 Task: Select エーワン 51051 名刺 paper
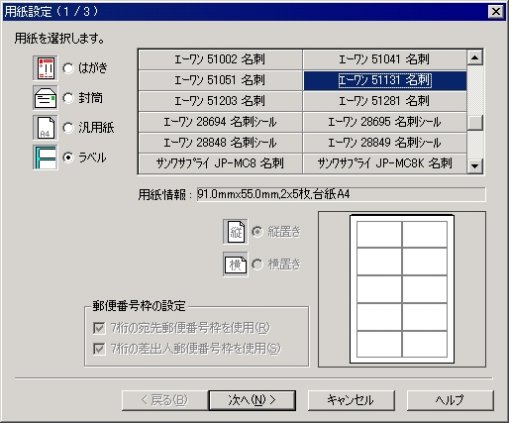pyautogui.click(x=220, y=80)
